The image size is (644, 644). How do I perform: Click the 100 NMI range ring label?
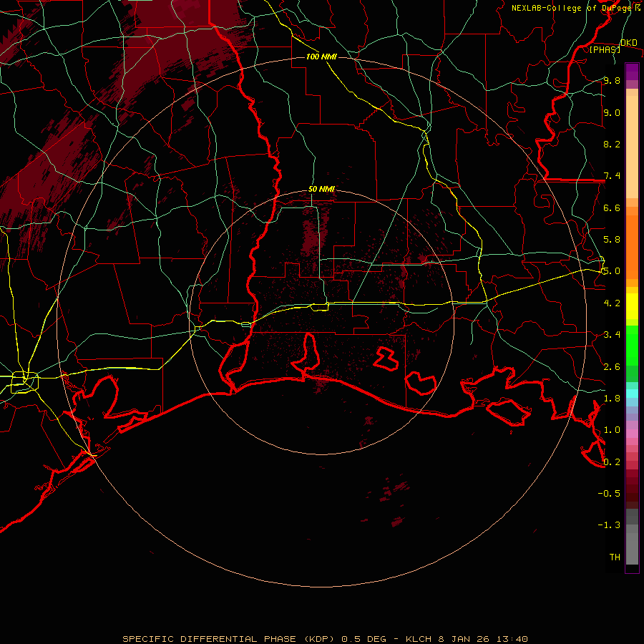[x=321, y=57]
